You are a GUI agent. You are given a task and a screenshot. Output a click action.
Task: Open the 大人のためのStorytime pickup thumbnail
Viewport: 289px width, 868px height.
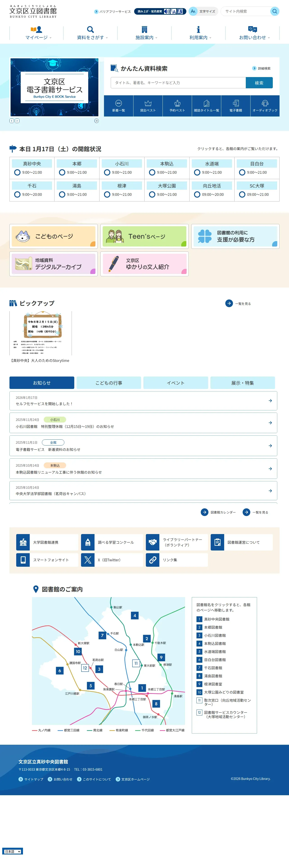click(40, 333)
